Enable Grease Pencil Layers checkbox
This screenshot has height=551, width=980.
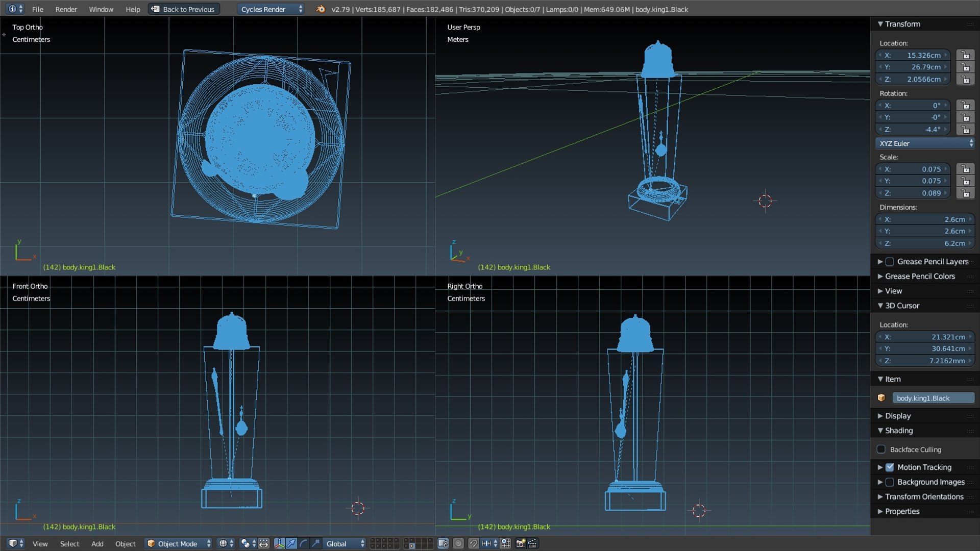[890, 261]
